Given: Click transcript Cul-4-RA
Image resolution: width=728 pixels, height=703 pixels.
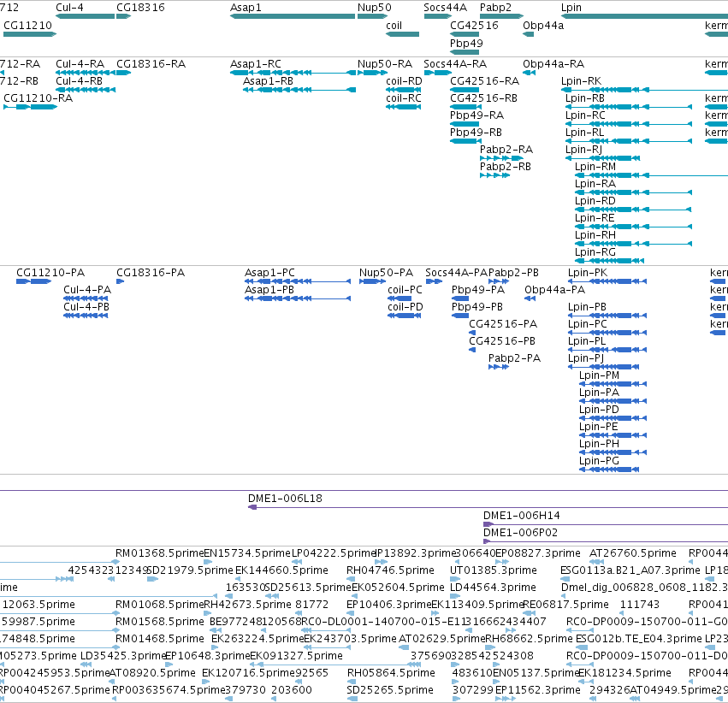Looking at the screenshot, I should (x=86, y=73).
